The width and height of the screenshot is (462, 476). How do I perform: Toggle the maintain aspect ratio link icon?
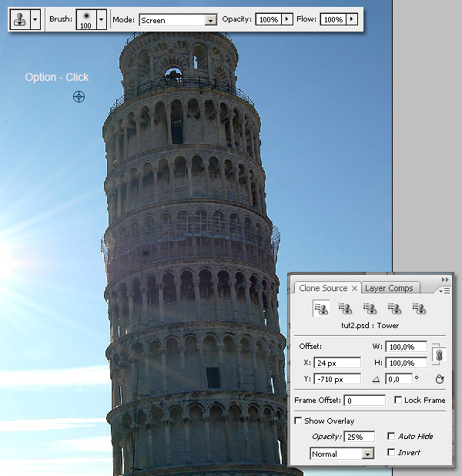point(439,355)
